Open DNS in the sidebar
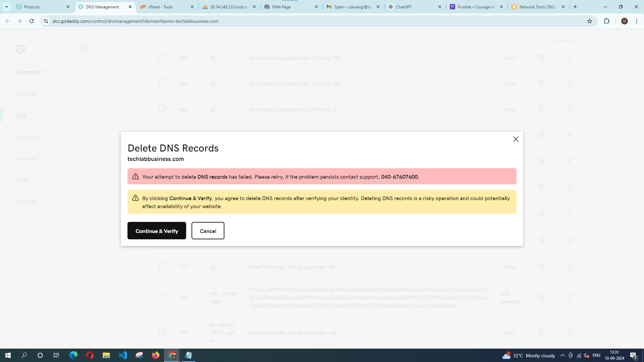Screen dimensions: 644x362 pos(21,116)
